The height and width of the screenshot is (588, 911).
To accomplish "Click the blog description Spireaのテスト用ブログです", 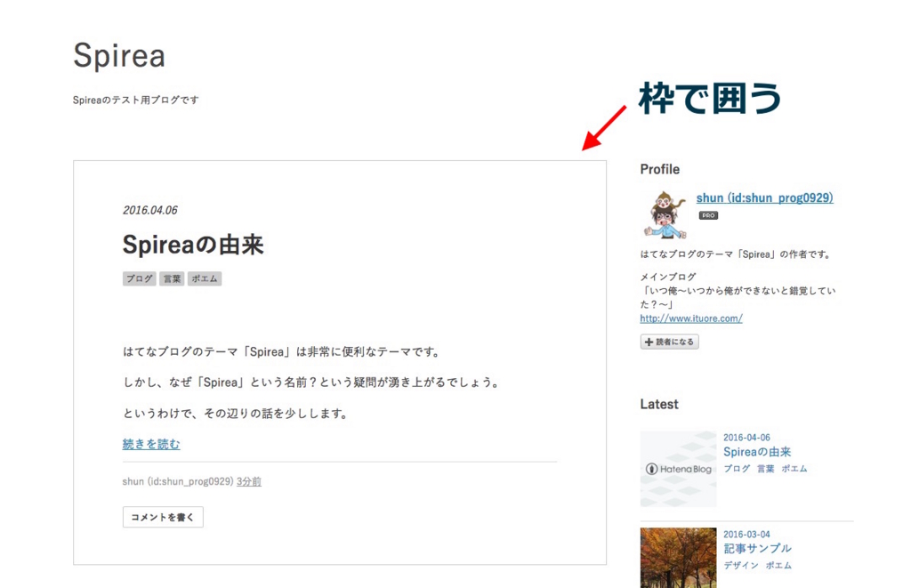I will [136, 100].
